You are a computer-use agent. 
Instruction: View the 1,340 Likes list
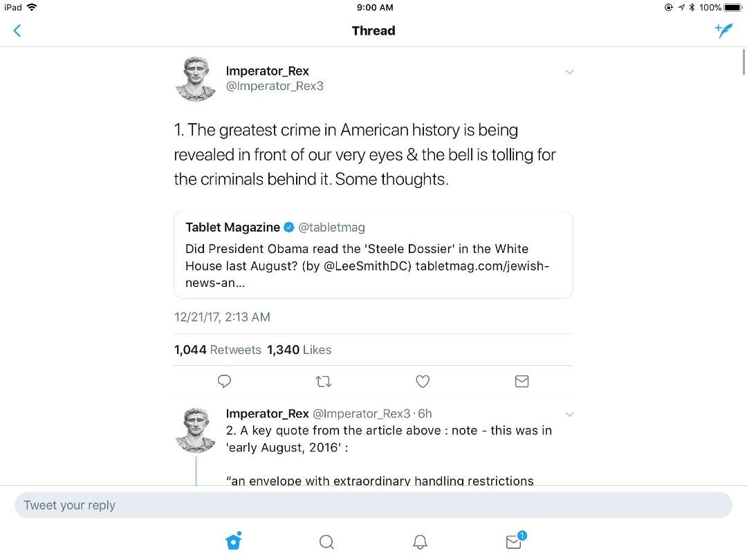pyautogui.click(x=299, y=350)
